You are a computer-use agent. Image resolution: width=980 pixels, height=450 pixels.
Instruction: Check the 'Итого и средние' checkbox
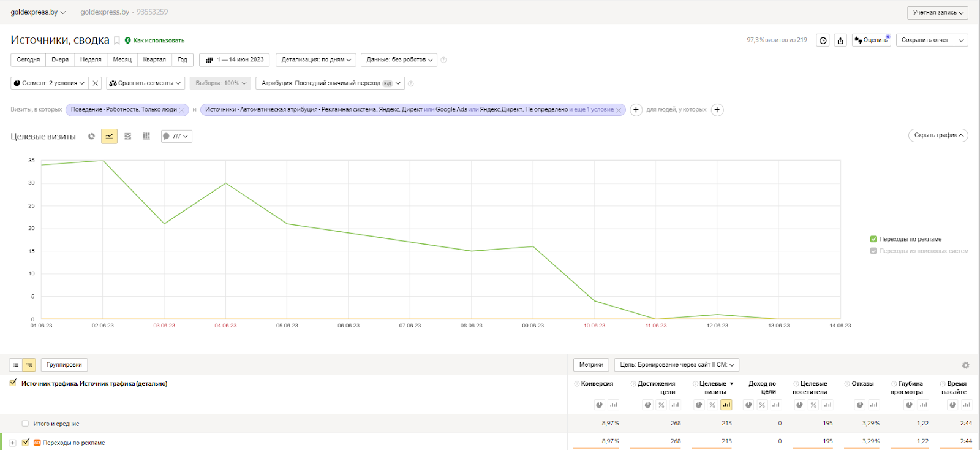point(25,424)
